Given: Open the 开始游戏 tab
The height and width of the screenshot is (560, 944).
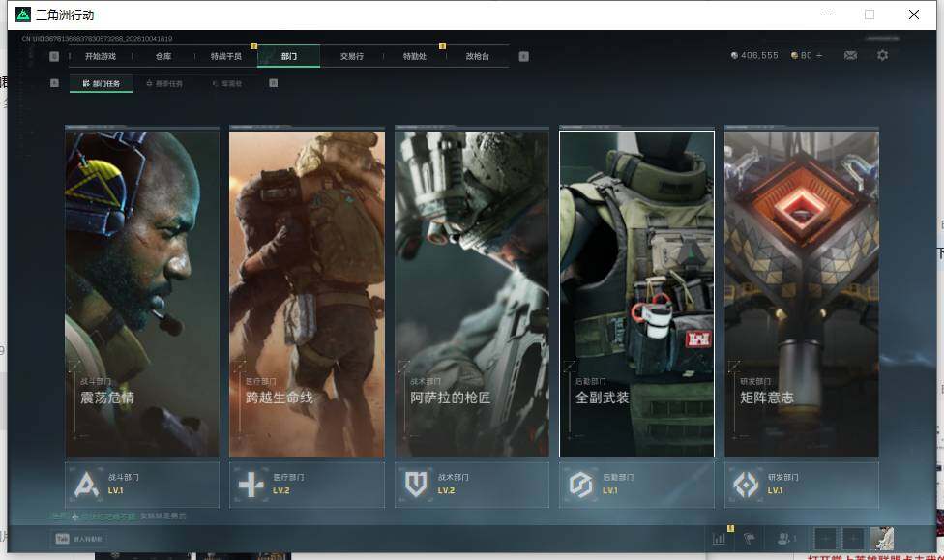Looking at the screenshot, I should (x=100, y=57).
